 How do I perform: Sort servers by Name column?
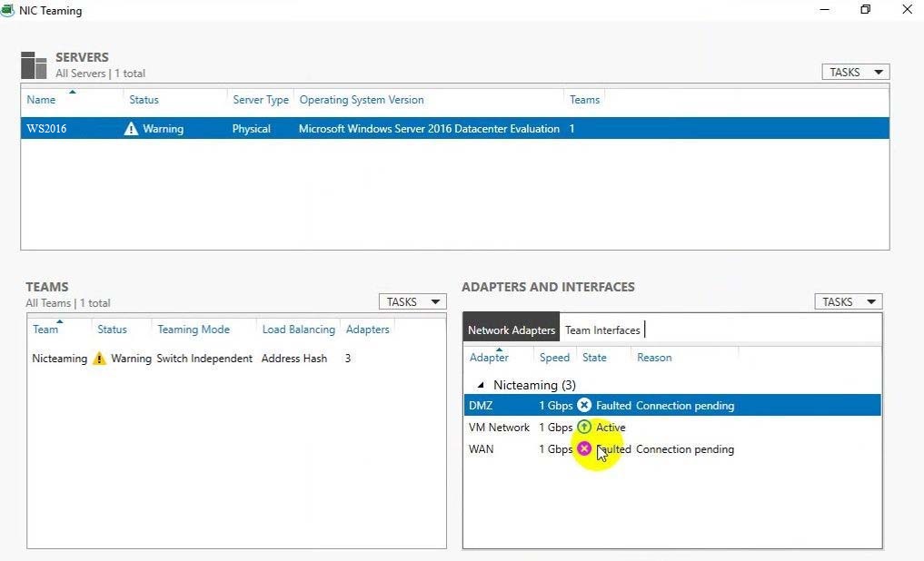coord(41,100)
